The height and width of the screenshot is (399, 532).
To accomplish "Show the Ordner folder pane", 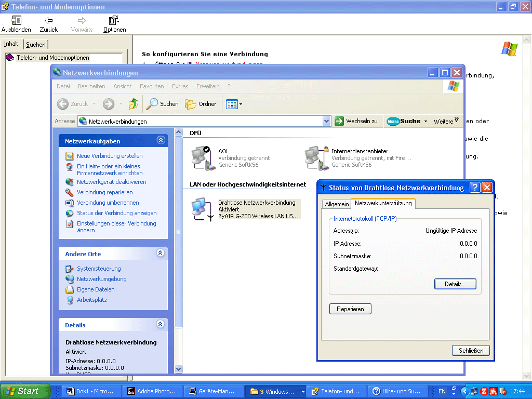I will pyautogui.click(x=201, y=104).
